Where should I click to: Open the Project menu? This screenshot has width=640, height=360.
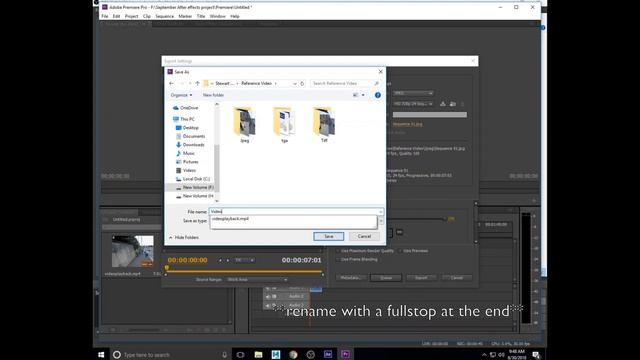point(131,16)
